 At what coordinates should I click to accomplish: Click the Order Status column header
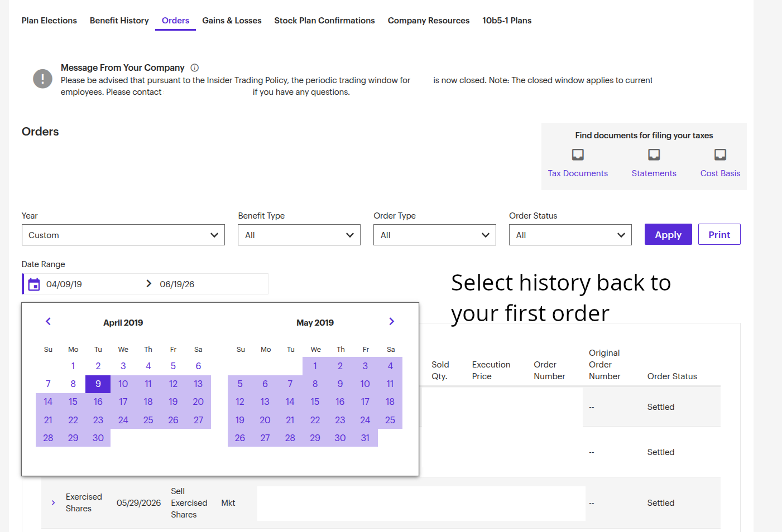672,376
